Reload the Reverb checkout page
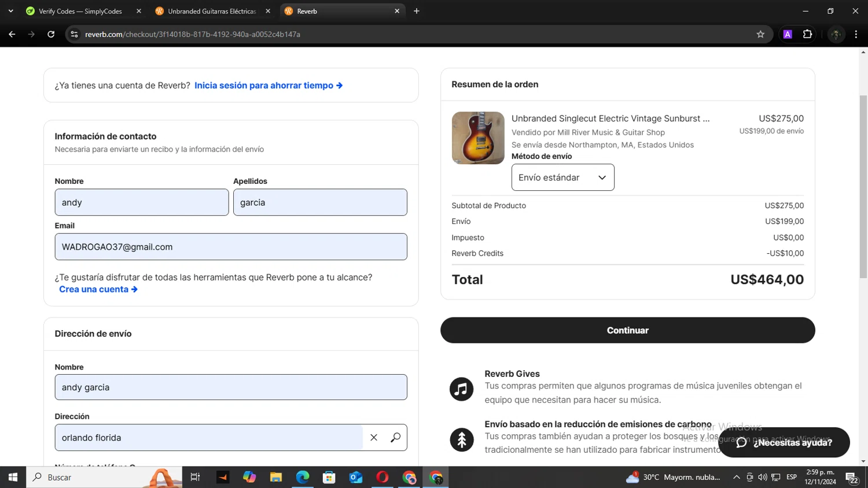The image size is (868, 488). pos(51,34)
